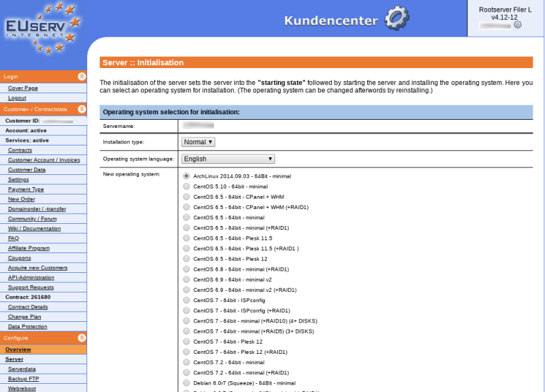Open the Installation type dropdown

[x=198, y=142]
